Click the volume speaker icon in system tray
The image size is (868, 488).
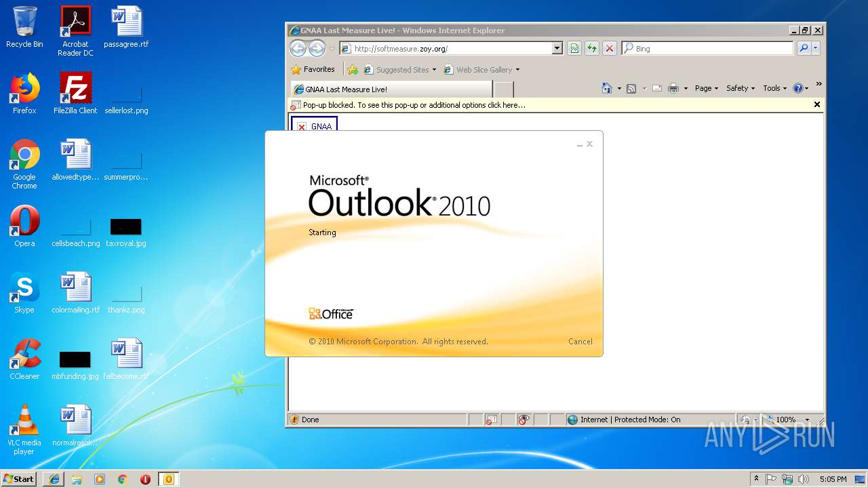(804, 479)
